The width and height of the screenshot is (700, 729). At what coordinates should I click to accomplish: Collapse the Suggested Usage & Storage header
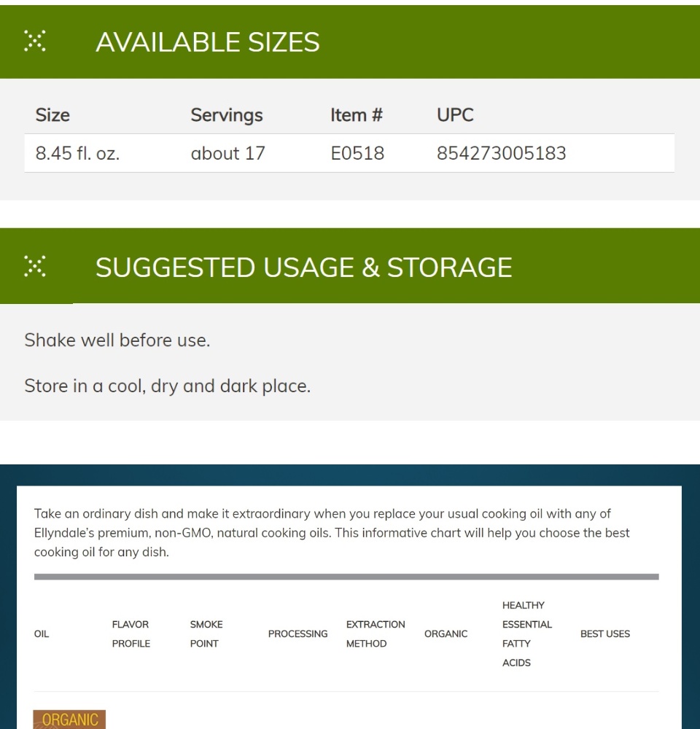tap(303, 268)
